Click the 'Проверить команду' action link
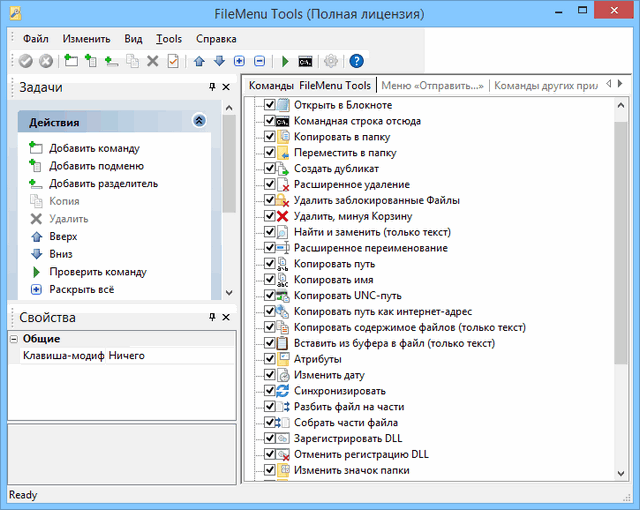The width and height of the screenshot is (640, 510). (x=98, y=272)
